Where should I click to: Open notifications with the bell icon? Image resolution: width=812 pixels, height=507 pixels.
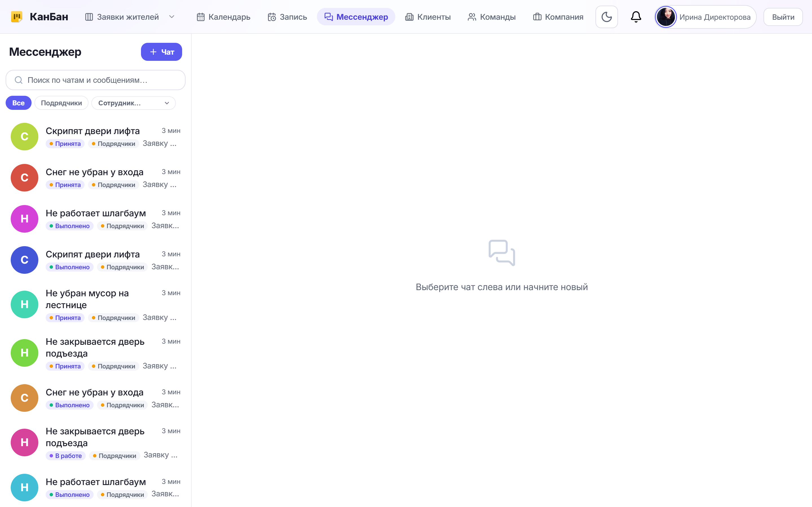point(636,17)
